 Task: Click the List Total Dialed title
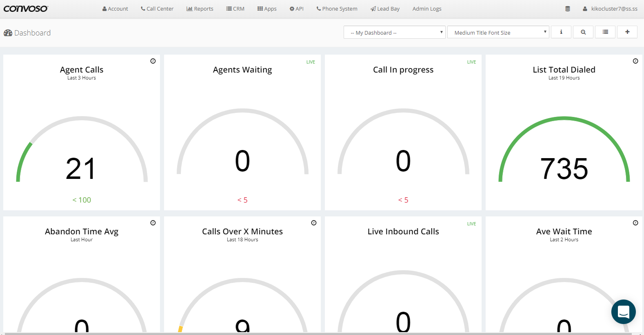[564, 70]
